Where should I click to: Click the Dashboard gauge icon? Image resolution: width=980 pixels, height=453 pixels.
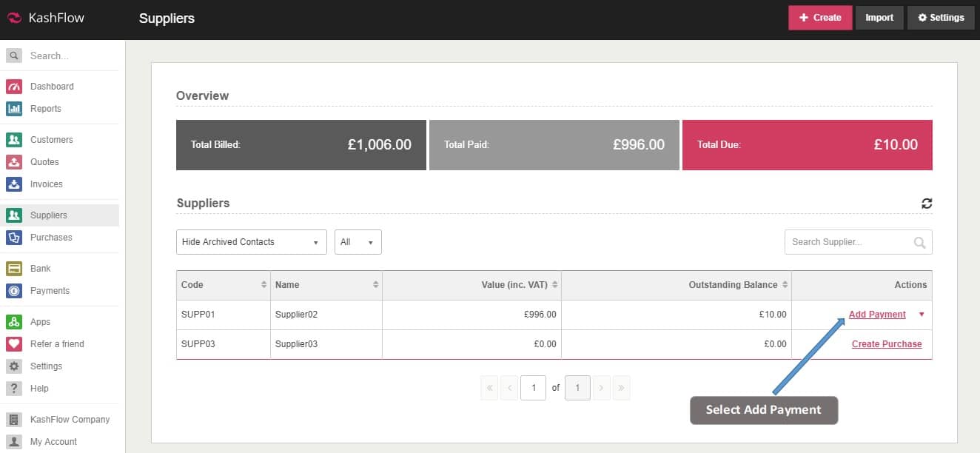pyautogui.click(x=14, y=87)
